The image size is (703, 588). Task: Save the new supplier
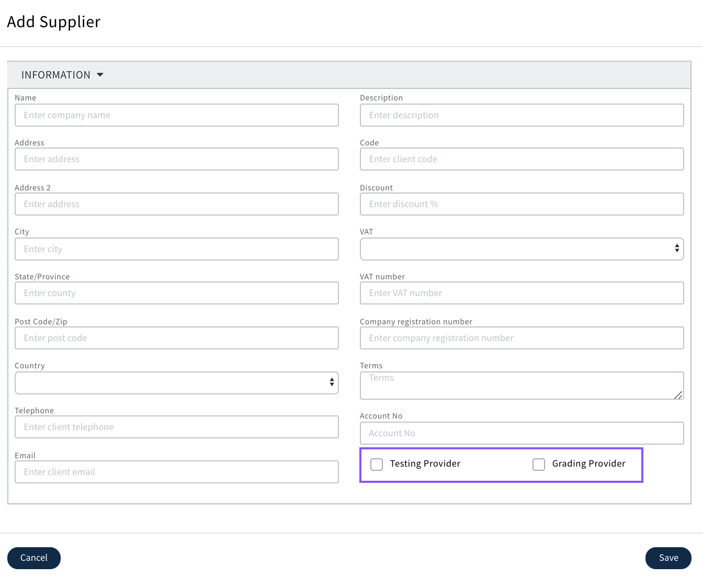coord(668,558)
